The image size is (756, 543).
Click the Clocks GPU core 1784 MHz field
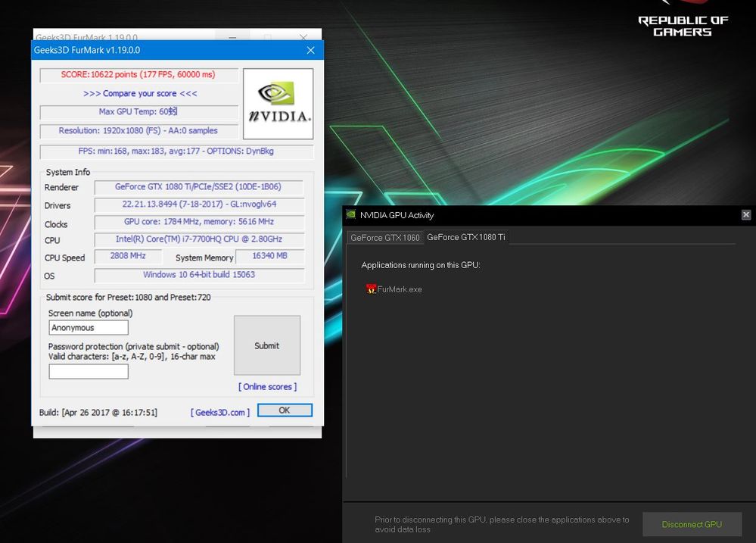(x=200, y=222)
